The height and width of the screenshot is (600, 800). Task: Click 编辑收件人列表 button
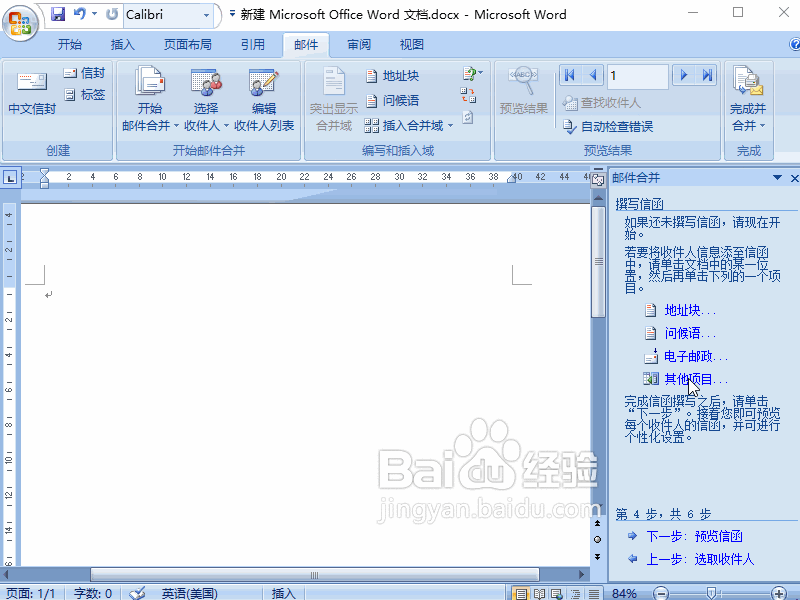click(x=264, y=100)
